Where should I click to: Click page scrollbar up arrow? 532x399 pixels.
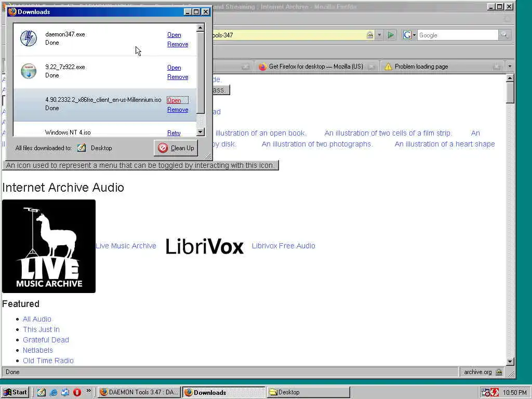pyautogui.click(x=510, y=78)
